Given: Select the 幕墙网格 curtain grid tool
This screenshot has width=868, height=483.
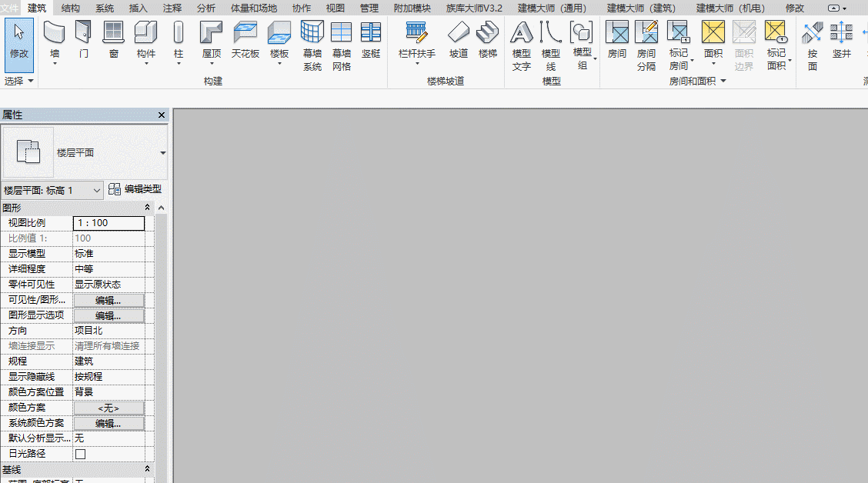Looking at the screenshot, I should point(342,46).
